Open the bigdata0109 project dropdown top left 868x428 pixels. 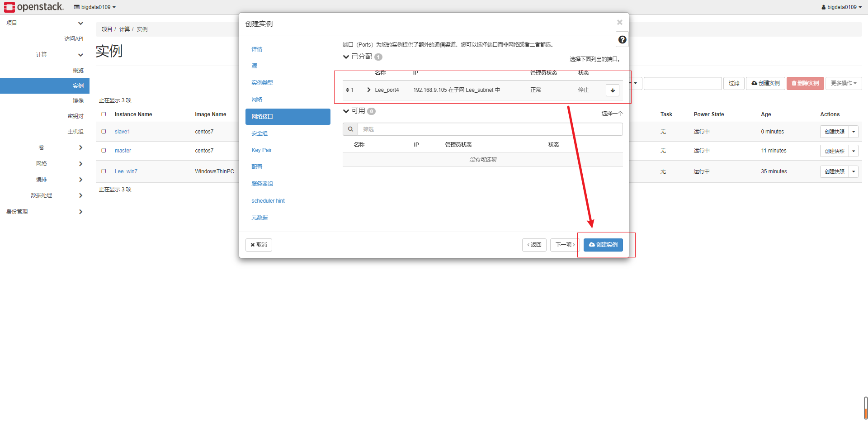[x=95, y=7]
